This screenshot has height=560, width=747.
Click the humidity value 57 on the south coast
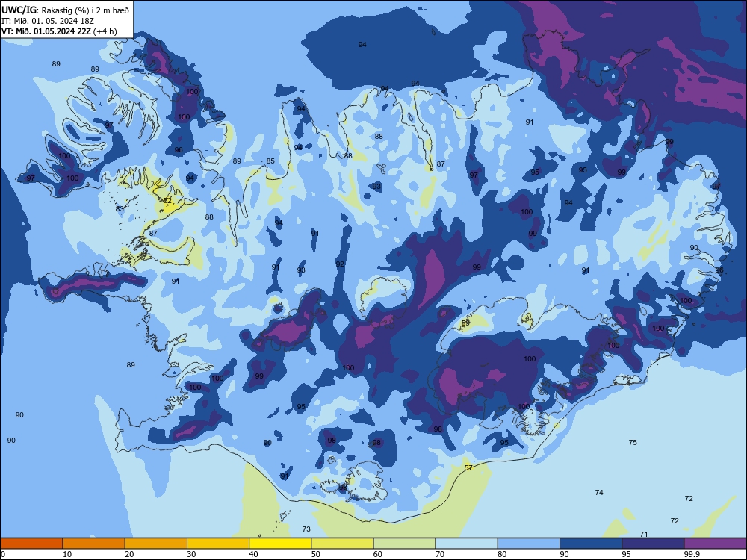[468, 467]
